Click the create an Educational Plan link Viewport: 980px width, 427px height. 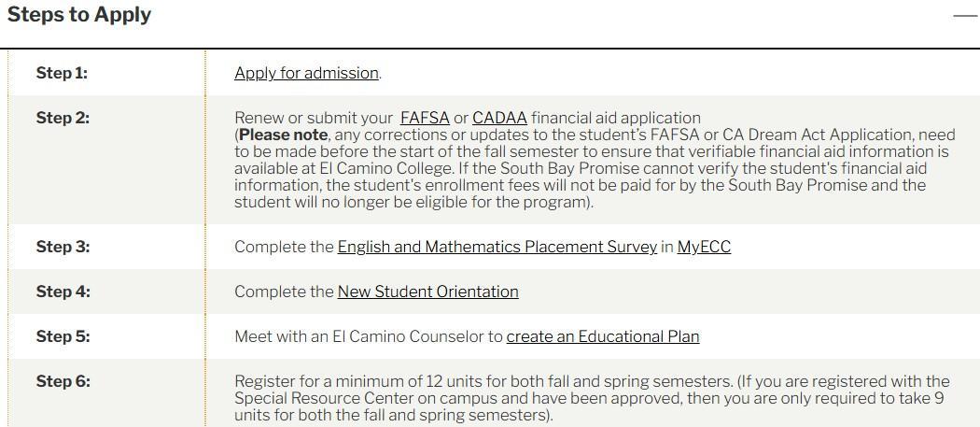(x=602, y=336)
